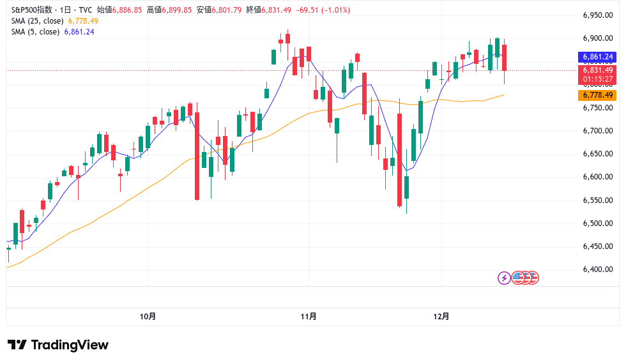Click the S&P500指数 symbol title
Screen dimensions: 626x364
(x=33, y=11)
